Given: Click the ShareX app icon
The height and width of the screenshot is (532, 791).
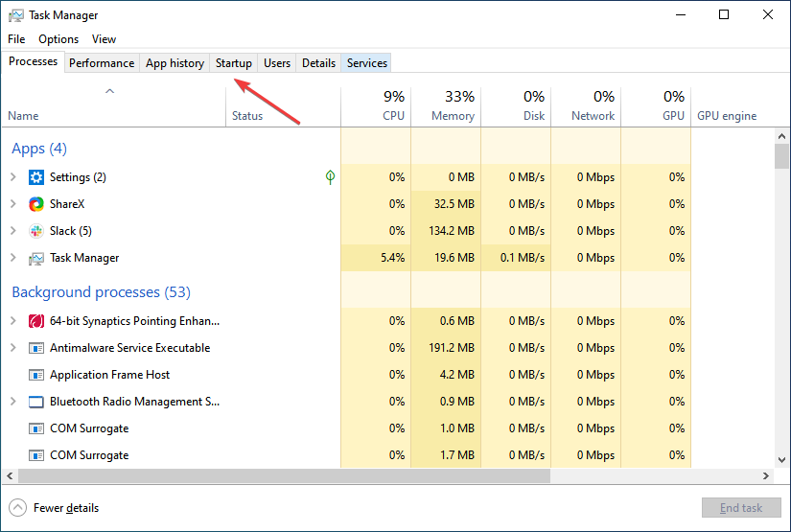Looking at the screenshot, I should tap(36, 204).
